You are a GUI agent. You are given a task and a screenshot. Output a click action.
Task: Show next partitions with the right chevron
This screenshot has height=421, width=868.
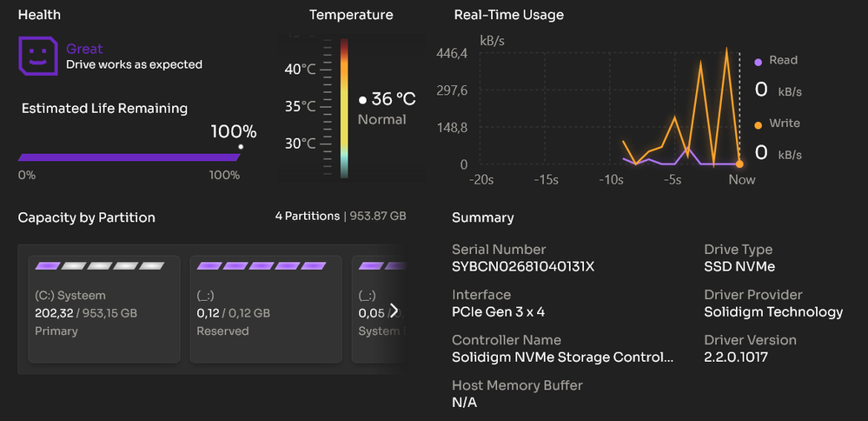click(394, 310)
